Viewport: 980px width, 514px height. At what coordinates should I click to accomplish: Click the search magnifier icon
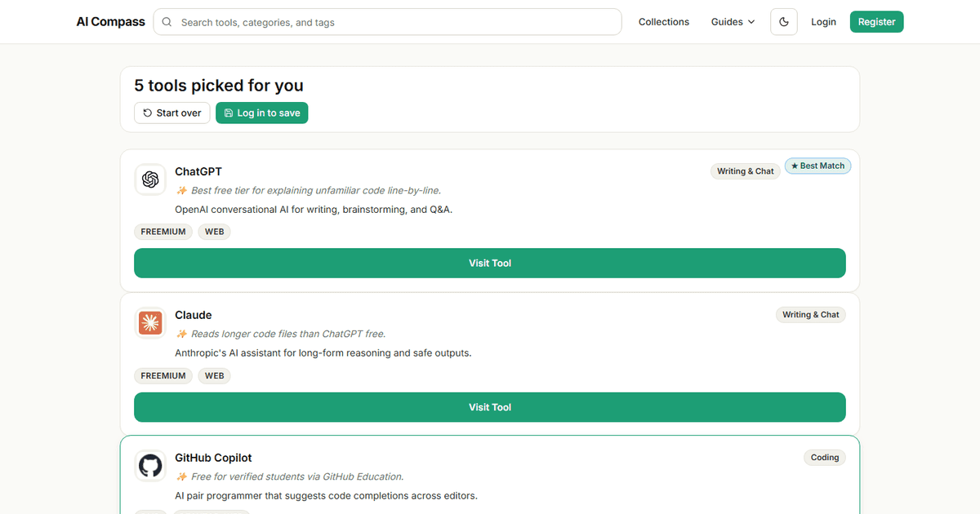pos(167,22)
